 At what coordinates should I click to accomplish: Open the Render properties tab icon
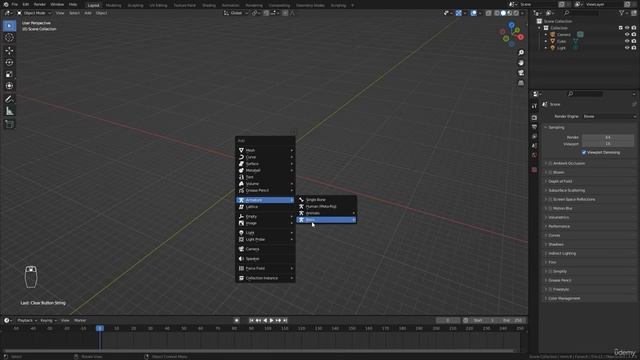click(534, 118)
